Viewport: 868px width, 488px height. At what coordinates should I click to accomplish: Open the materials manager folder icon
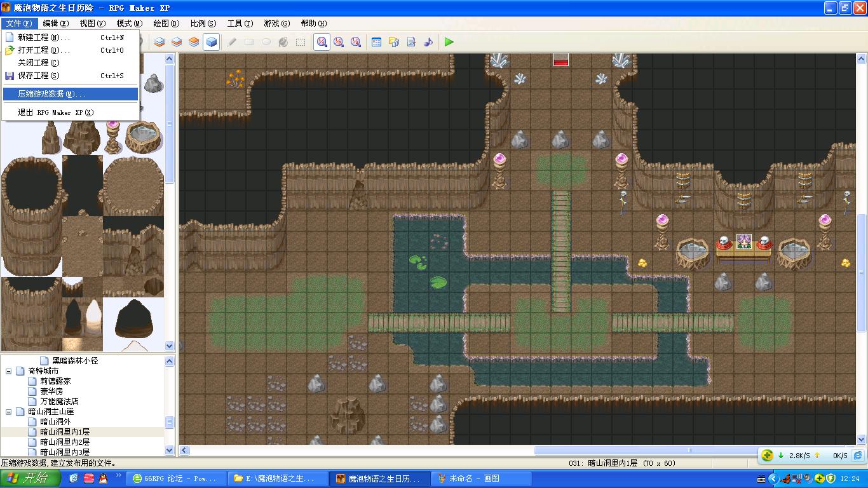click(394, 42)
